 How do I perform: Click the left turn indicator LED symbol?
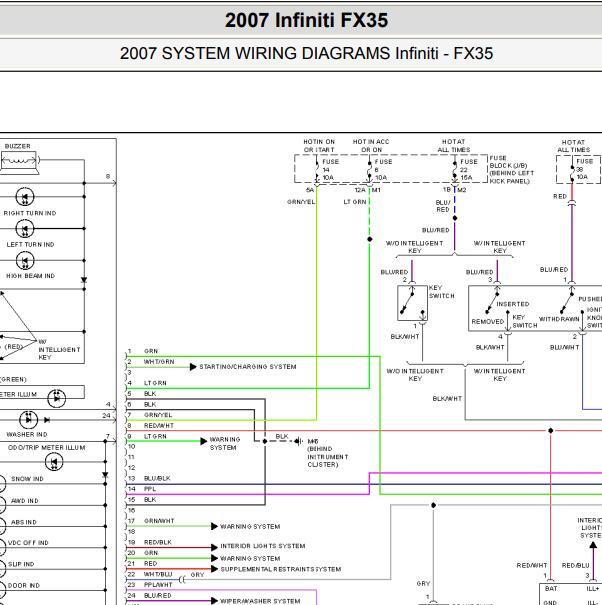pos(25,229)
